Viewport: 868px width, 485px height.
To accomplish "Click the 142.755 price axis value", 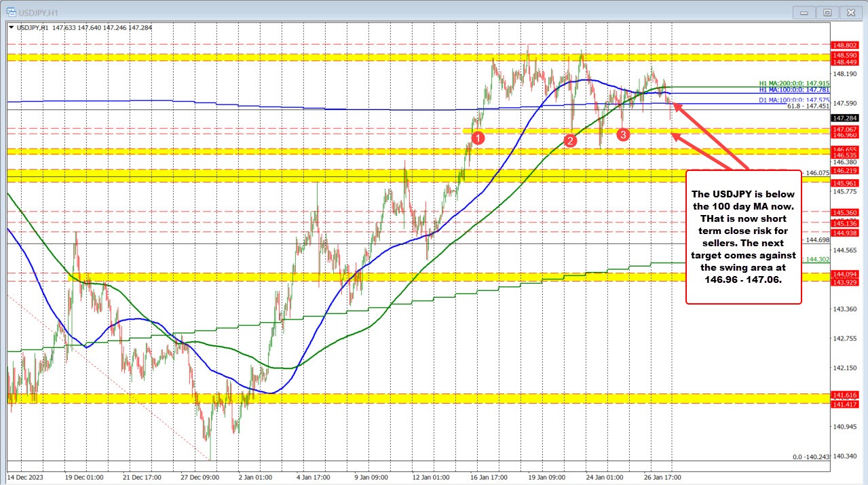I will click(844, 338).
